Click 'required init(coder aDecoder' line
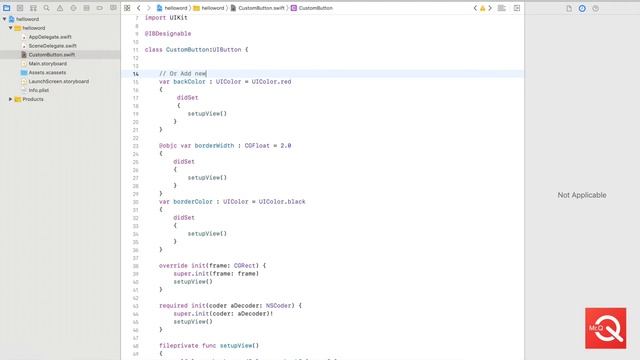 (x=230, y=305)
